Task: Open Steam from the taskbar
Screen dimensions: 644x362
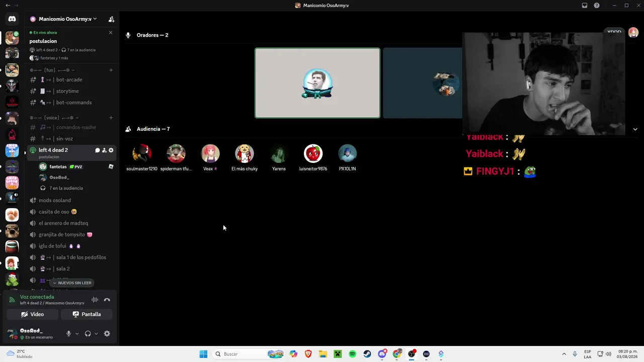Action: pos(367,354)
